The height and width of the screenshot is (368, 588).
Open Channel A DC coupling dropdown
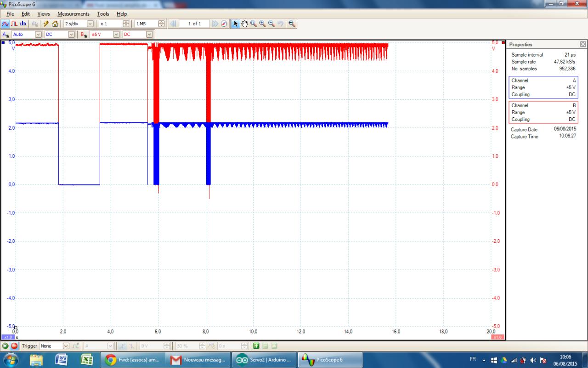pos(71,34)
